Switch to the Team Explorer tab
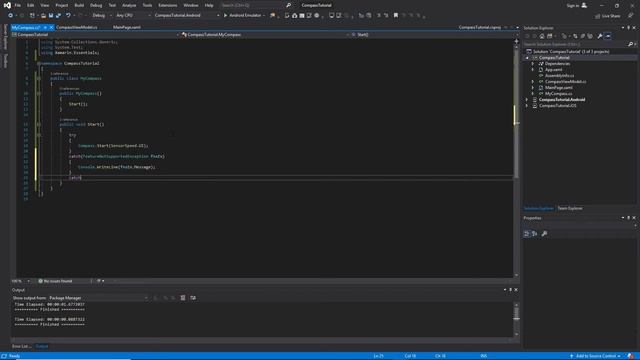The width and height of the screenshot is (640, 360). point(570,209)
